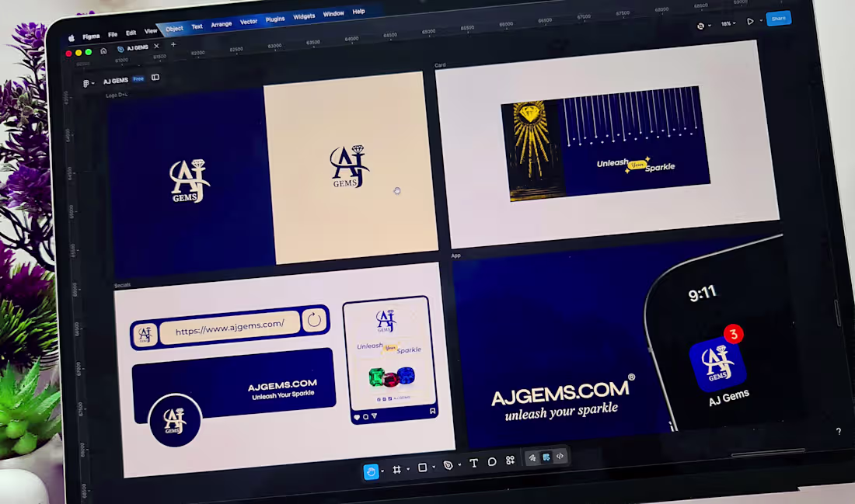Open the Edit menu
Image resolution: width=855 pixels, height=504 pixels.
coord(131,33)
